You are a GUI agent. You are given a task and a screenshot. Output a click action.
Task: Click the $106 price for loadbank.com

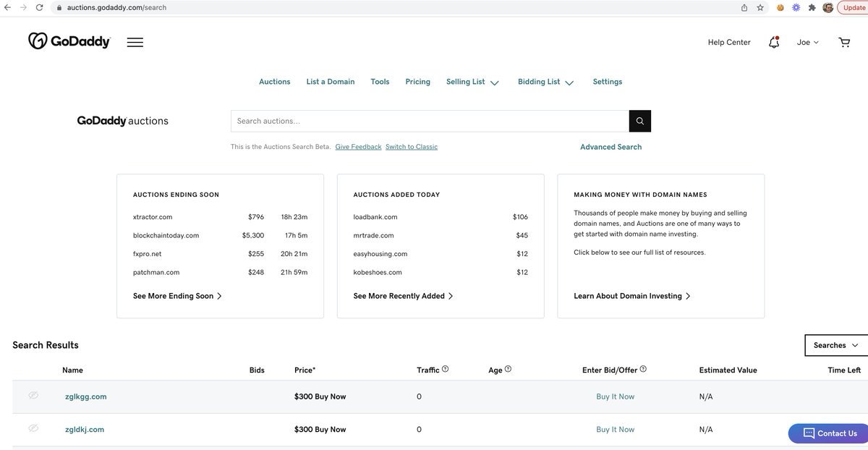point(520,217)
